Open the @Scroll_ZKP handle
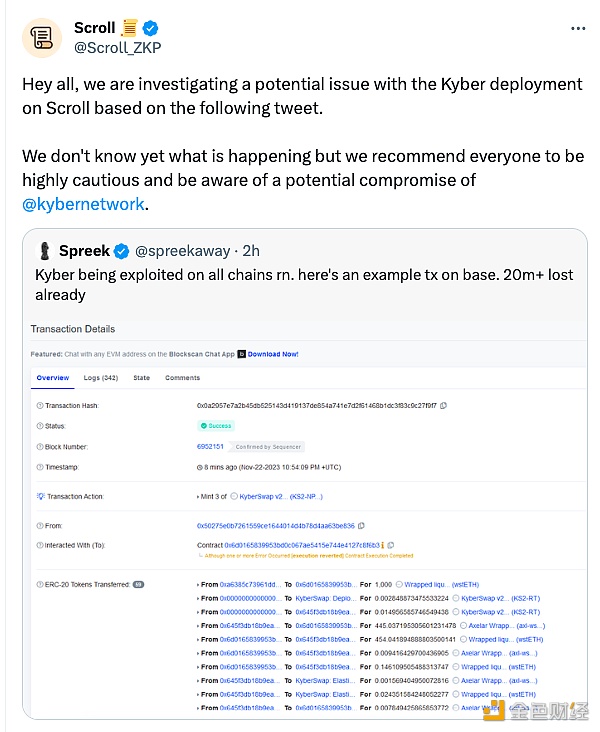The image size is (600, 732). coord(118,48)
